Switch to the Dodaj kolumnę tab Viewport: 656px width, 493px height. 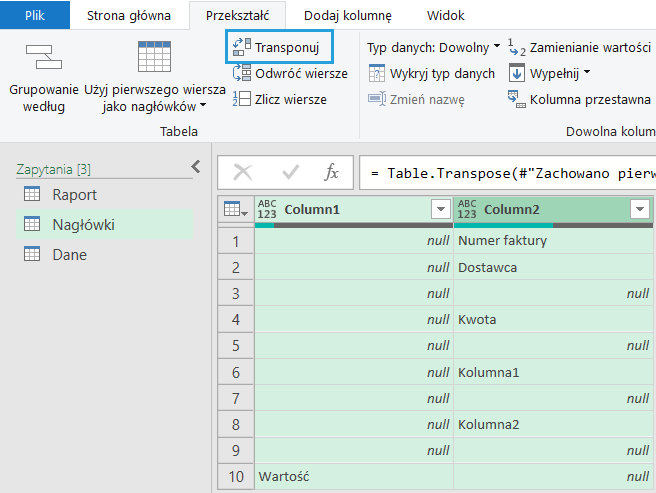click(x=348, y=16)
